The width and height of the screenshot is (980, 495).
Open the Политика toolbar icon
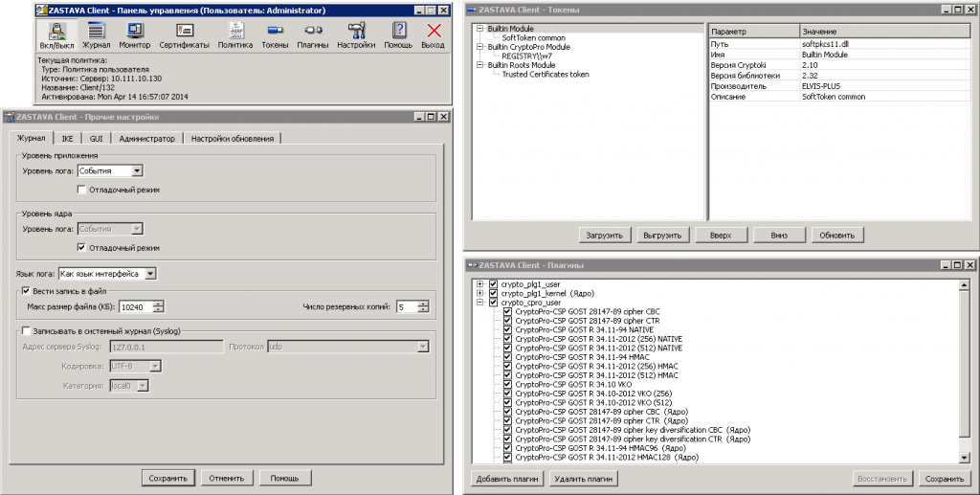(x=235, y=35)
